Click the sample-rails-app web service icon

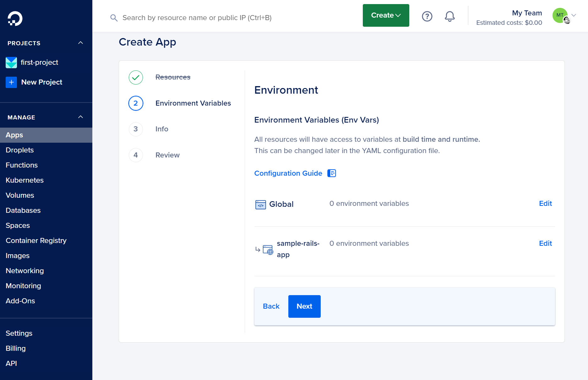[x=268, y=250]
